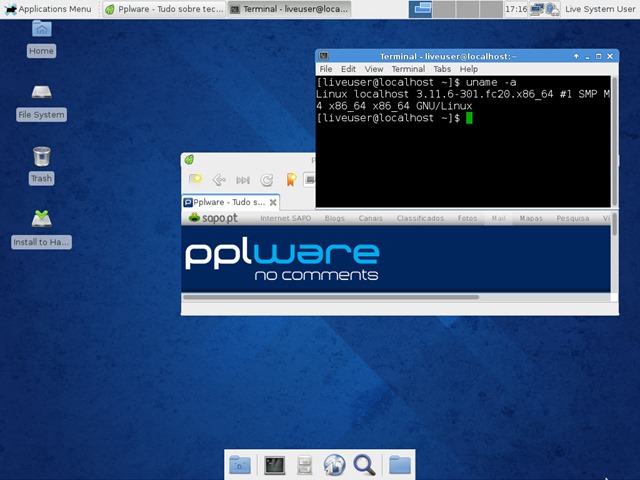The width and height of the screenshot is (640, 480).
Task: Open Classificados link in SAPO bar
Action: (x=420, y=218)
